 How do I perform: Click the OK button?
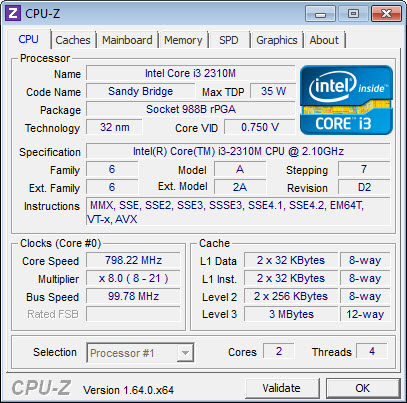click(x=363, y=388)
